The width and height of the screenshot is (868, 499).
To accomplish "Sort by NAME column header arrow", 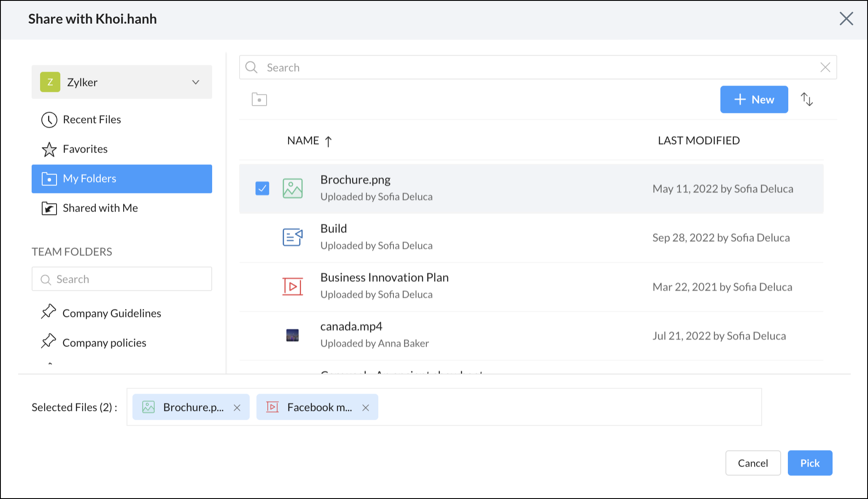I will [x=329, y=141].
